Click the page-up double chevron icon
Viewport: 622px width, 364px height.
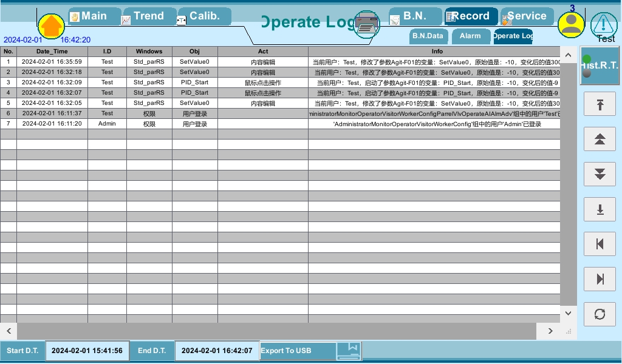point(600,139)
